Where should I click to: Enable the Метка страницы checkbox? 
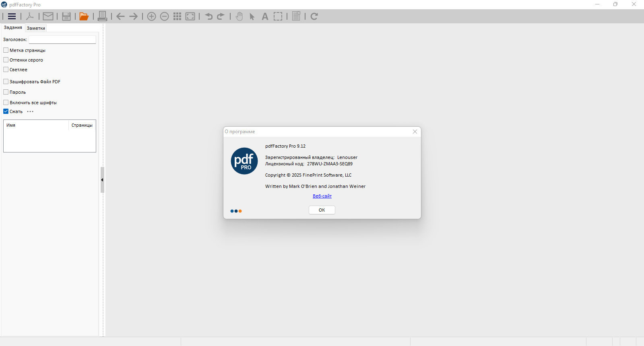pyautogui.click(x=6, y=50)
